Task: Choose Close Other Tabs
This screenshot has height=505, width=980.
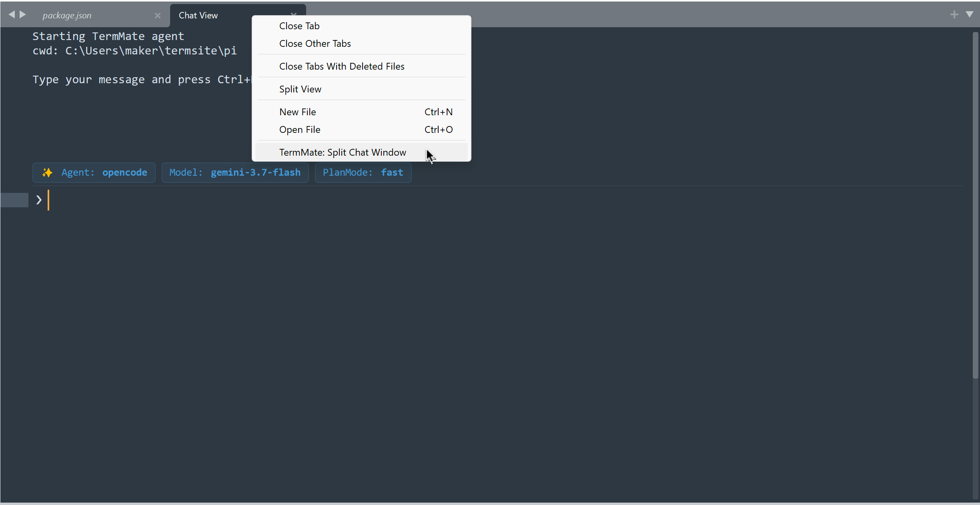Action: pos(361,44)
